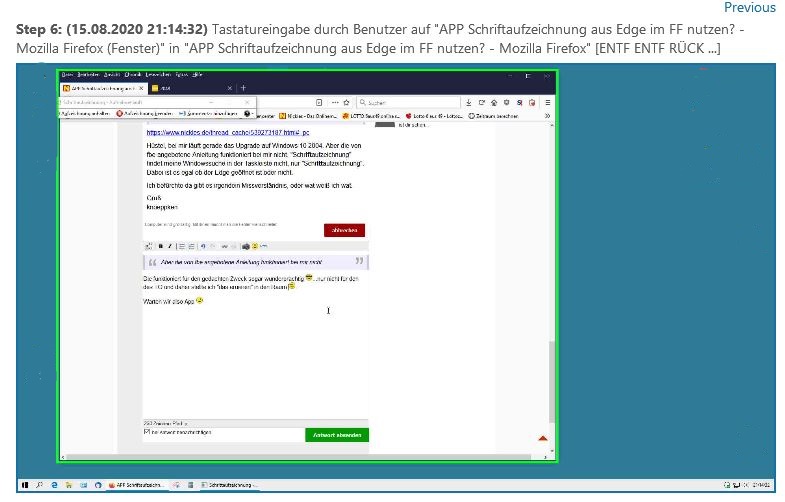Toggle reader view icon in address bar

coord(319,103)
